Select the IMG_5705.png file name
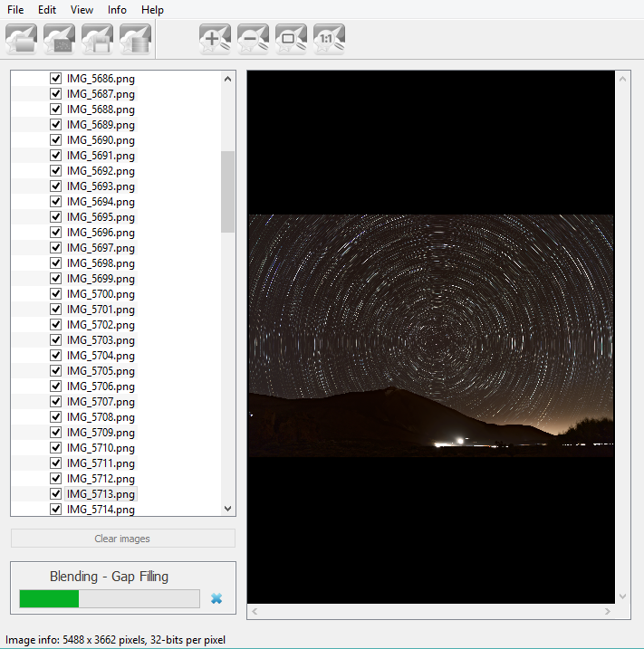The width and height of the screenshot is (644, 649). pos(101,371)
